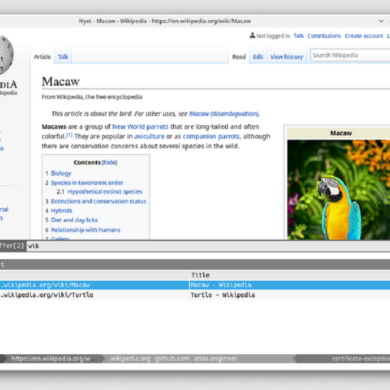The height and width of the screenshot is (390, 390).
Task: Open the View history tab
Action: click(287, 57)
